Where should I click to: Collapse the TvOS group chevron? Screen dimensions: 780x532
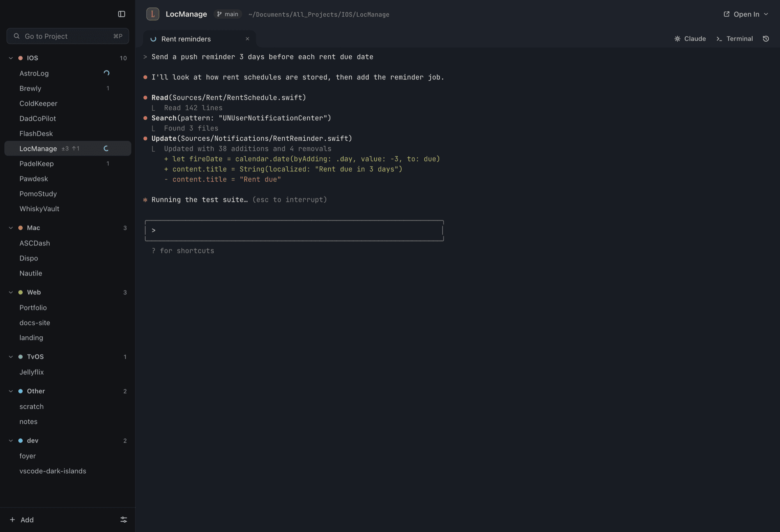point(11,357)
